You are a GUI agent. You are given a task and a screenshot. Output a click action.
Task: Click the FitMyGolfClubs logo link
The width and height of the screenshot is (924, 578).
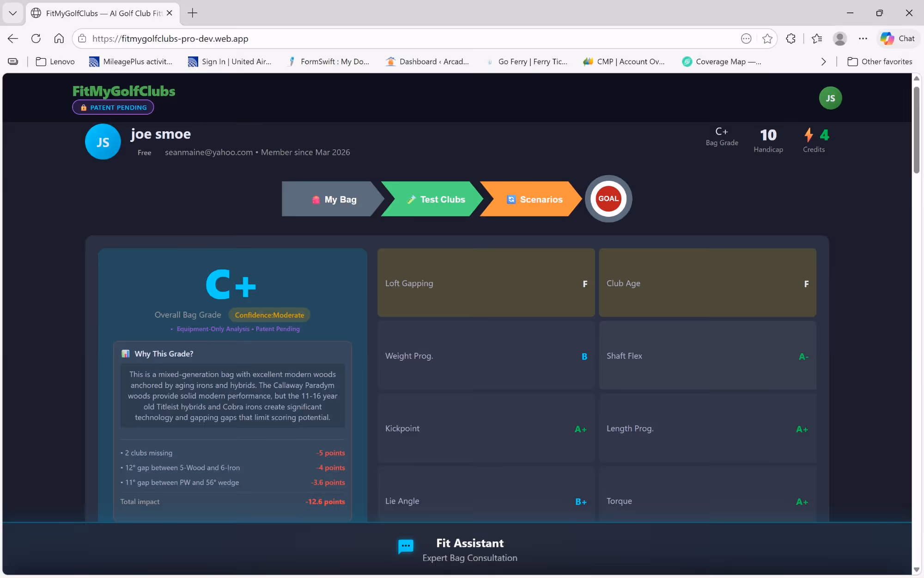point(124,91)
